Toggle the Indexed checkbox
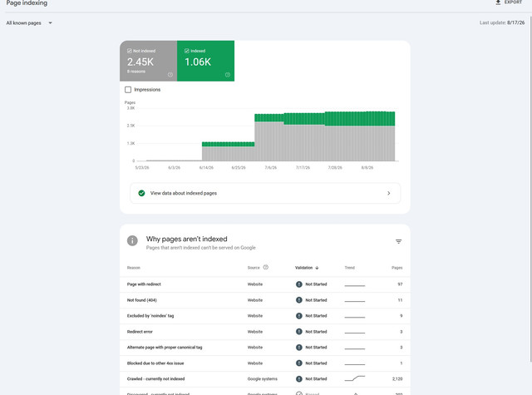 coord(186,51)
